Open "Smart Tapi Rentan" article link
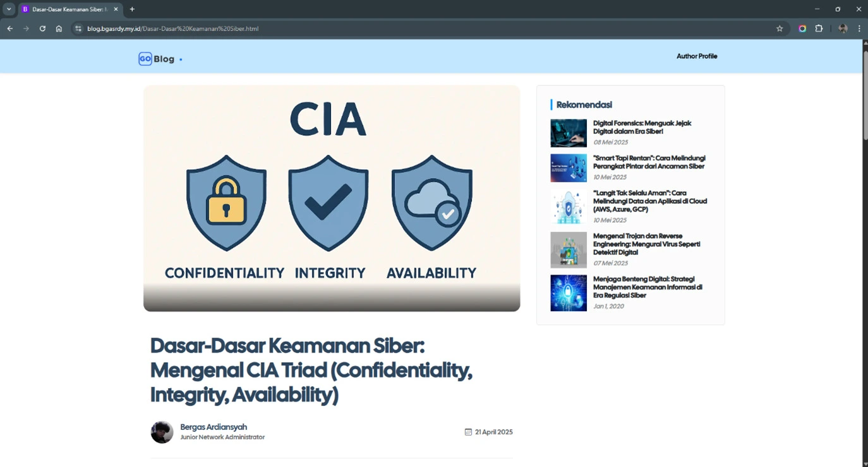This screenshot has height=467, width=868. [649, 162]
